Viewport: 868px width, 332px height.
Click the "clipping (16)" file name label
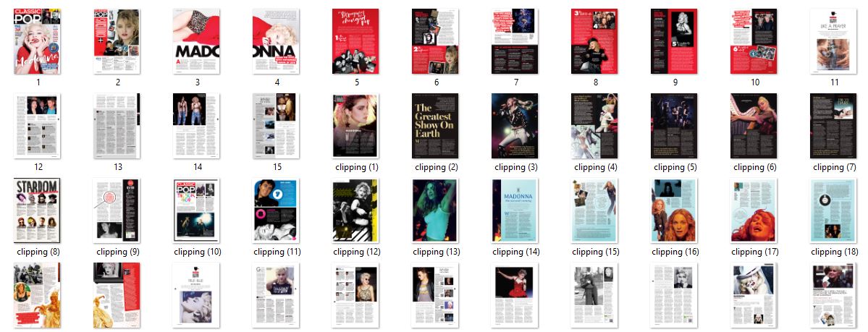675,252
